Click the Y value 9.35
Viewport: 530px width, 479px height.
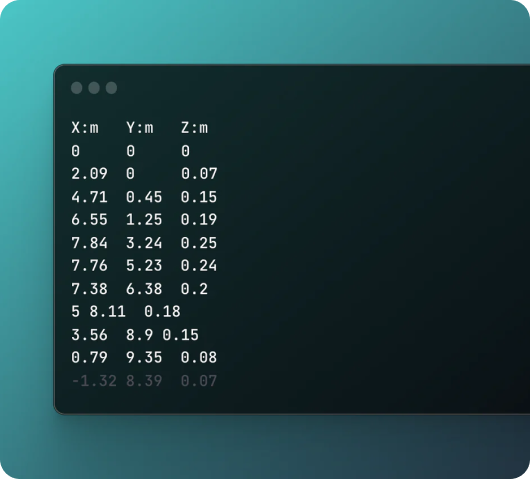tap(144, 358)
